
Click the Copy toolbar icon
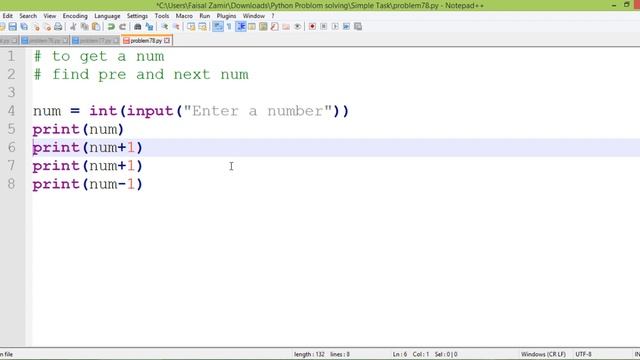(84, 27)
